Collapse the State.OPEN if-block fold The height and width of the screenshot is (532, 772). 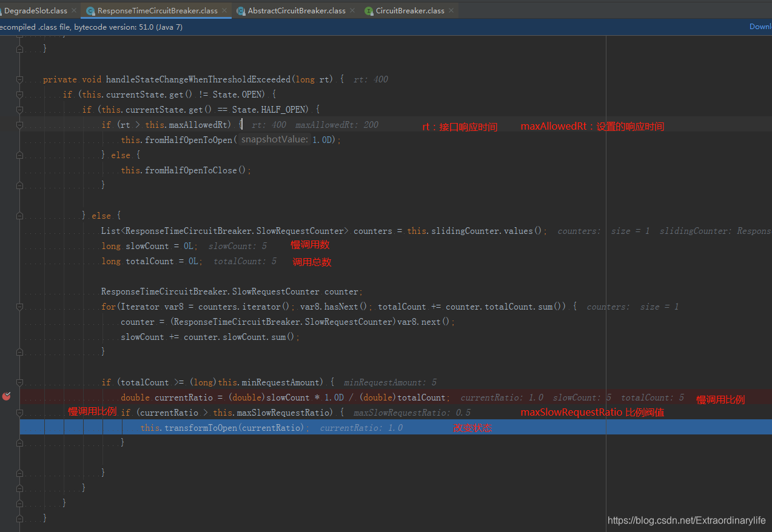19,95
